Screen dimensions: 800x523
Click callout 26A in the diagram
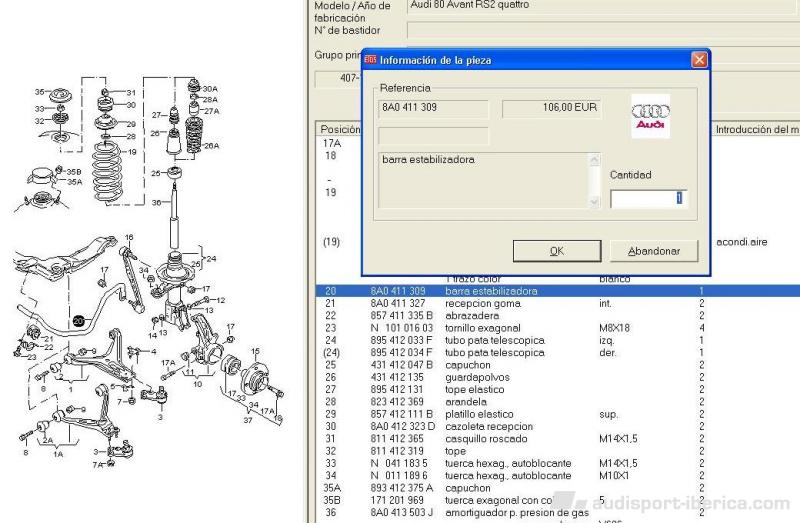pos(212,146)
